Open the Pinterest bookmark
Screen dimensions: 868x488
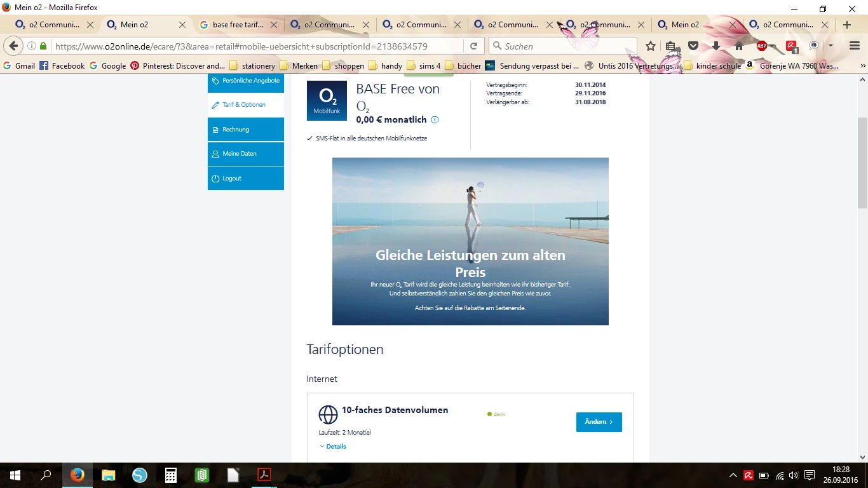[177, 65]
